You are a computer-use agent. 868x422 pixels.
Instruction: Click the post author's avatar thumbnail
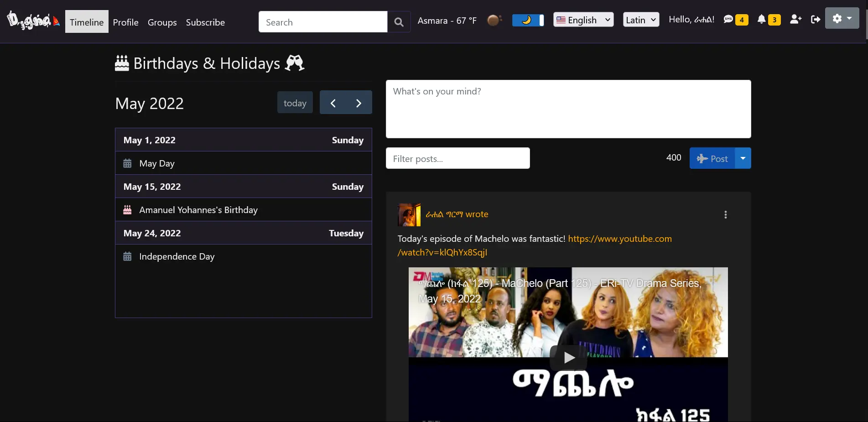(409, 215)
